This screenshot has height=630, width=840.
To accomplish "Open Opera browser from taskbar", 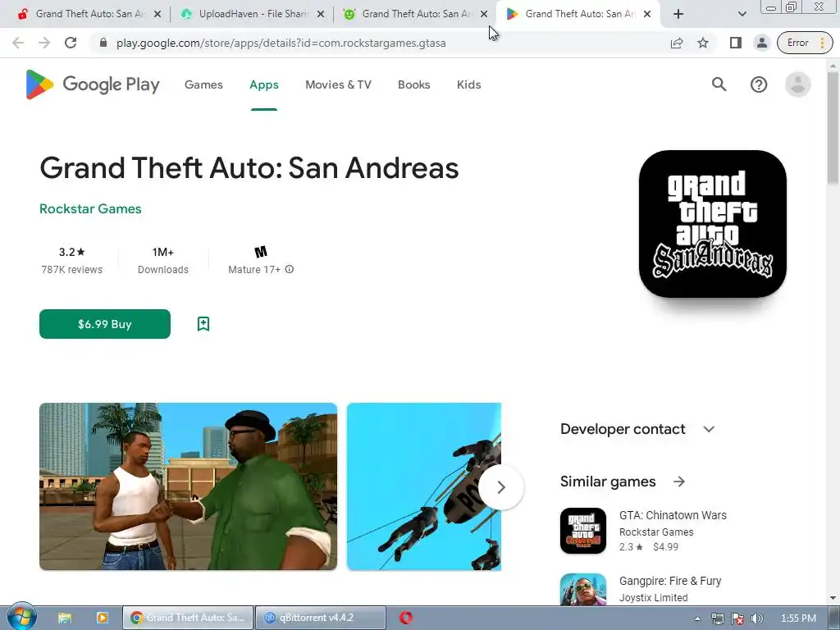I will (x=406, y=618).
